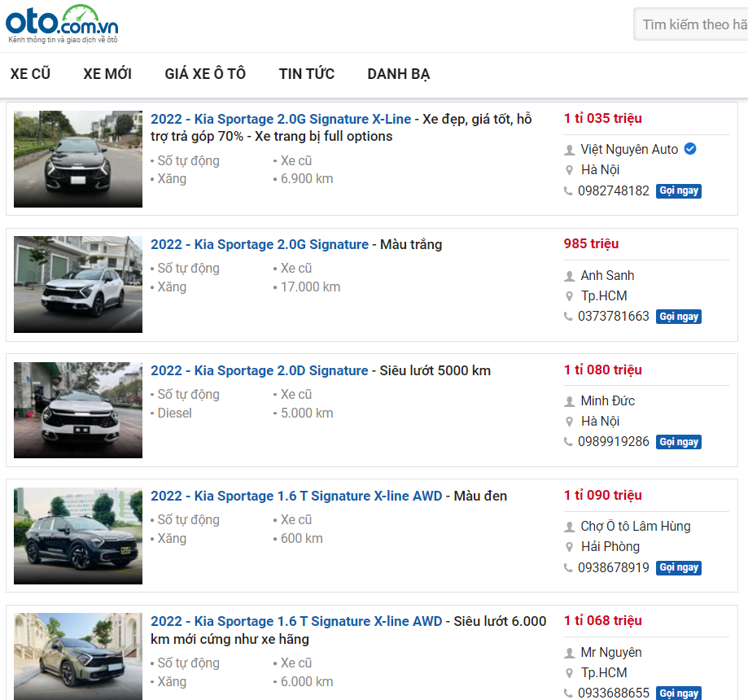
Task: Click the 6.900 km mileage text
Action: click(307, 179)
